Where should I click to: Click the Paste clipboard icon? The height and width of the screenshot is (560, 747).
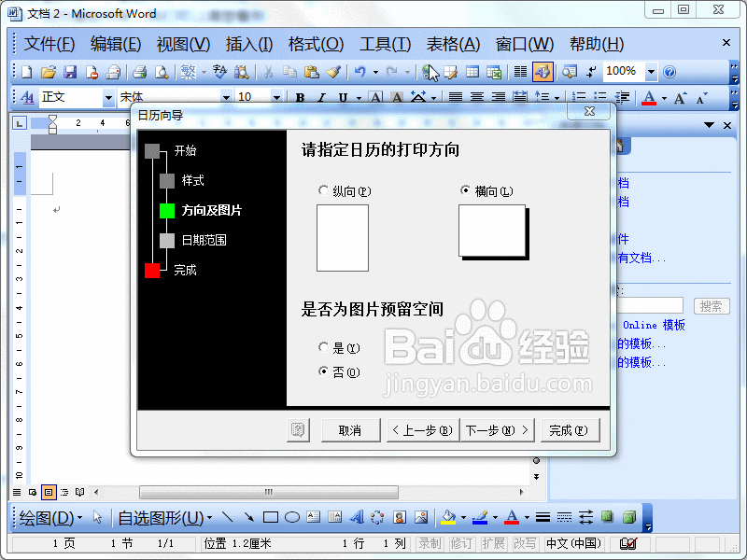tap(312, 72)
